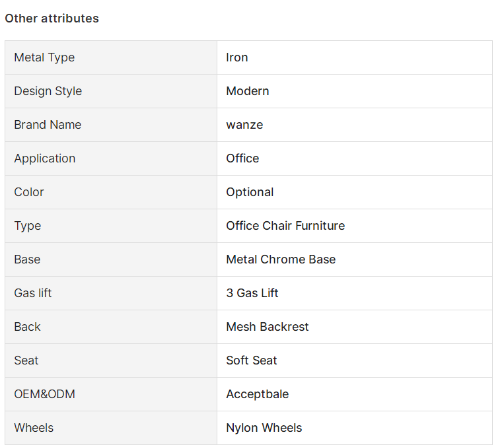Screen dimensions: 504x447
Task: Click the Other attributes heading
Action: (52, 18)
